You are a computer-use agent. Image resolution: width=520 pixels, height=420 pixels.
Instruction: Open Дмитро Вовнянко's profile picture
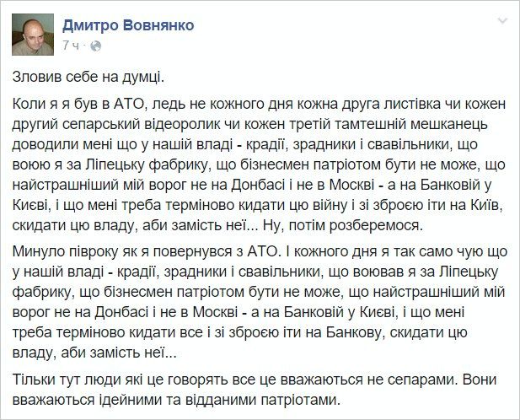[x=33, y=35]
